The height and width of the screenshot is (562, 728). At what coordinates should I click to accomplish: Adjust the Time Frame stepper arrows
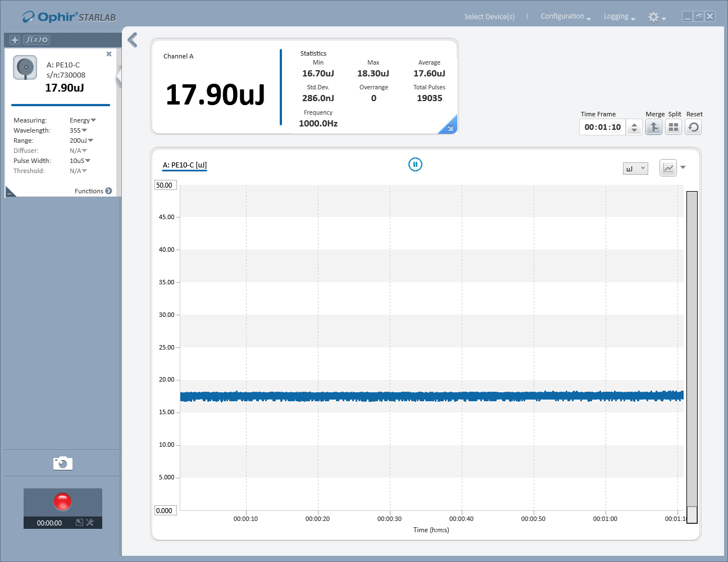coord(634,128)
